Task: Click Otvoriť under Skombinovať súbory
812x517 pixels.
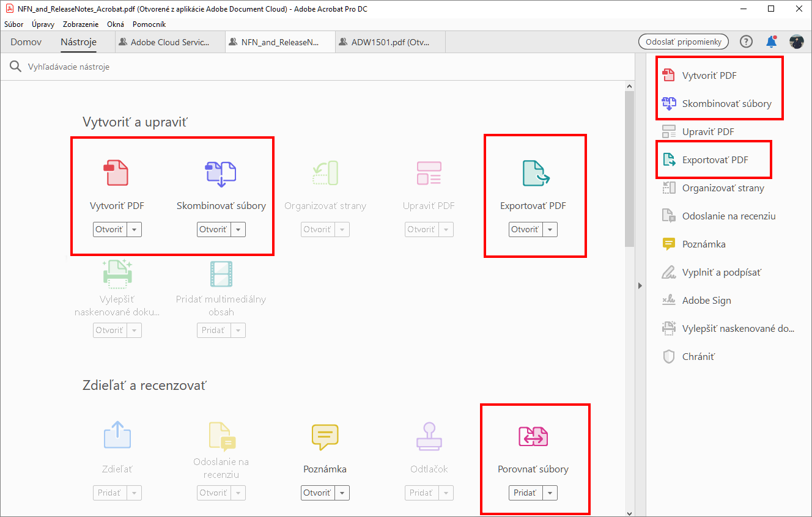Action: tap(214, 230)
